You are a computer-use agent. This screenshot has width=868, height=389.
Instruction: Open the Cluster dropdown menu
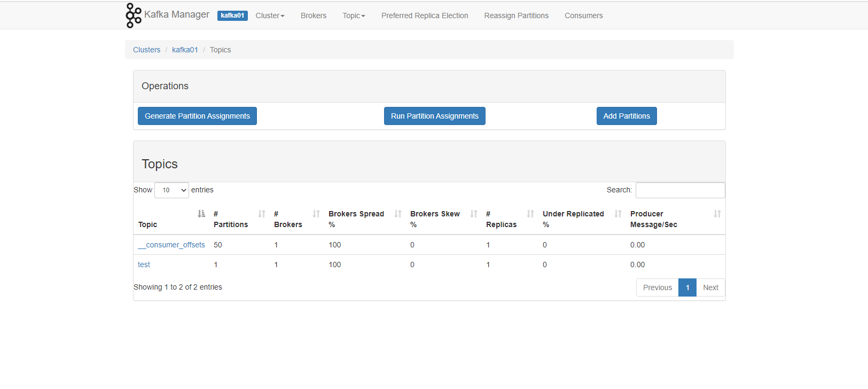tap(270, 15)
